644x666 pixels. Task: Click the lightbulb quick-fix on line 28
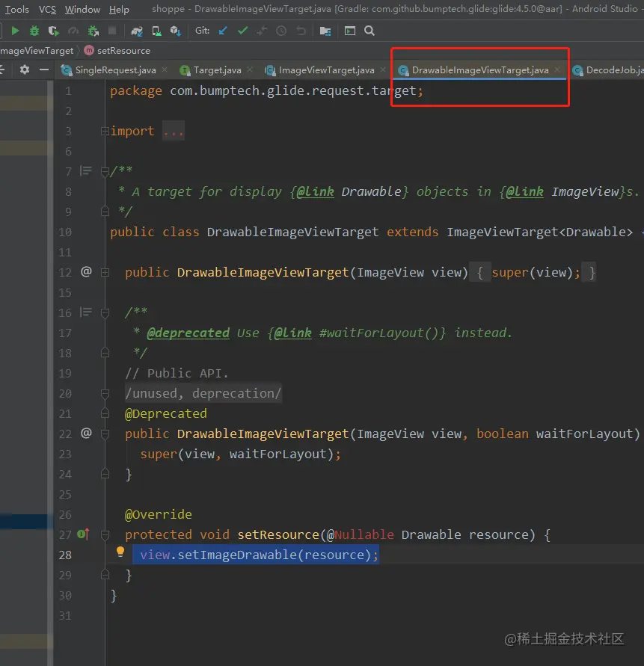pyautogui.click(x=120, y=552)
